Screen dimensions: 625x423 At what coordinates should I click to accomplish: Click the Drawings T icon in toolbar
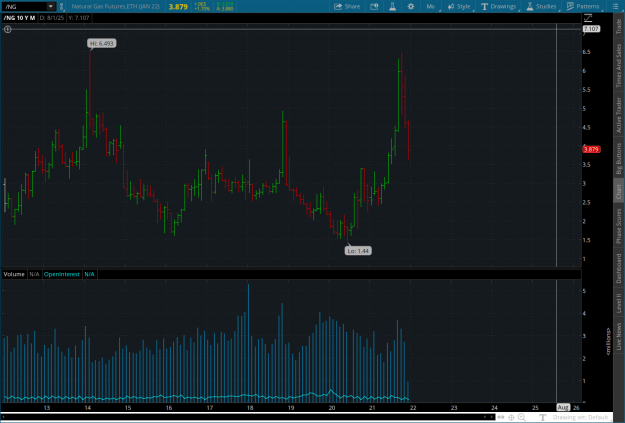tap(484, 6)
